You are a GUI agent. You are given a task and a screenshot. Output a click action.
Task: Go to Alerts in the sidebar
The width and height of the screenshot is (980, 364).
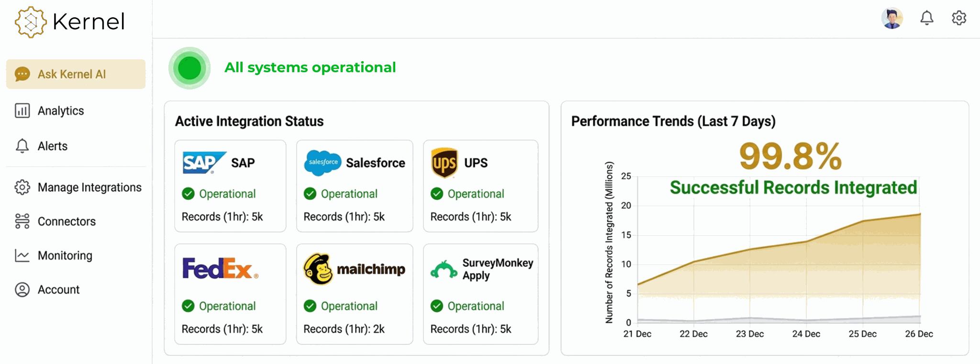[53, 146]
